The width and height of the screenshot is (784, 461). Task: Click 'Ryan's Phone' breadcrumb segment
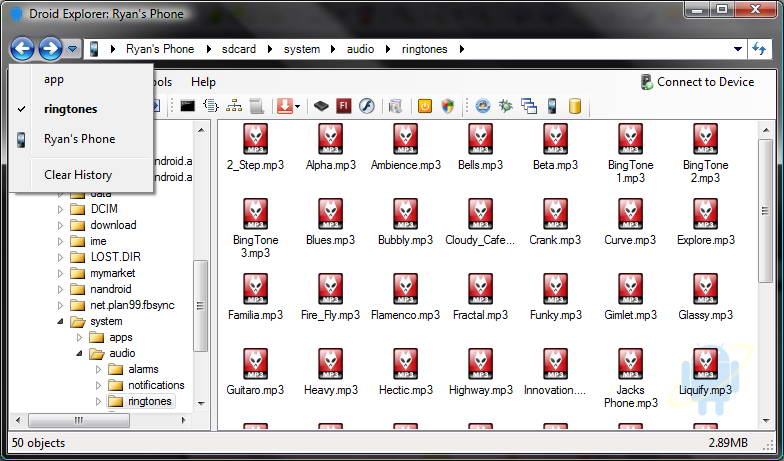coord(160,49)
